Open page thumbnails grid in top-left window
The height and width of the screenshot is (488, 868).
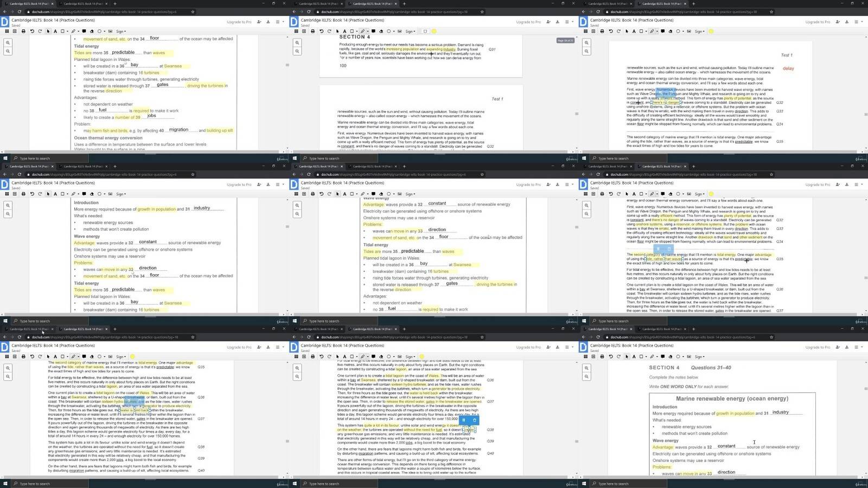pos(7,31)
